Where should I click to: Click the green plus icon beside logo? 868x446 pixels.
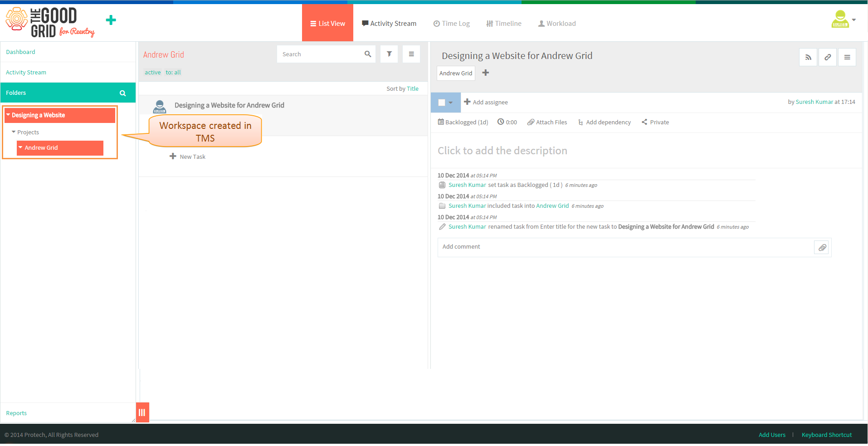[x=111, y=20]
